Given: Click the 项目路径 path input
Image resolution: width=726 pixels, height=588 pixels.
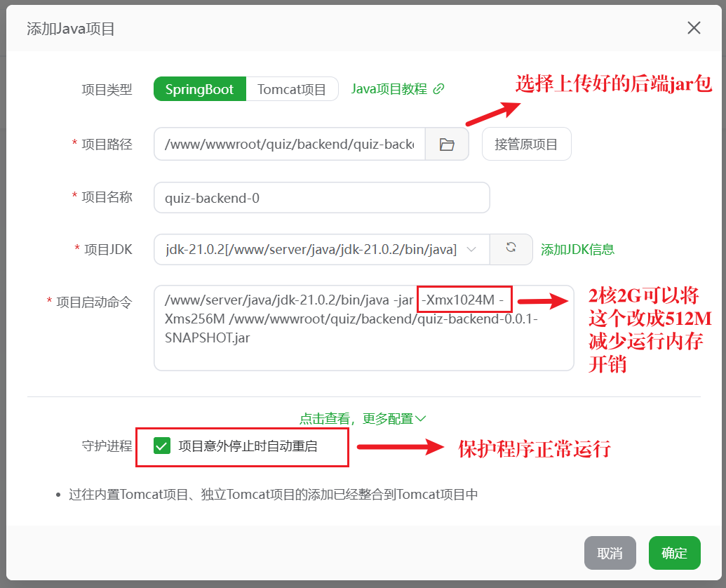Looking at the screenshot, I should click(288, 144).
